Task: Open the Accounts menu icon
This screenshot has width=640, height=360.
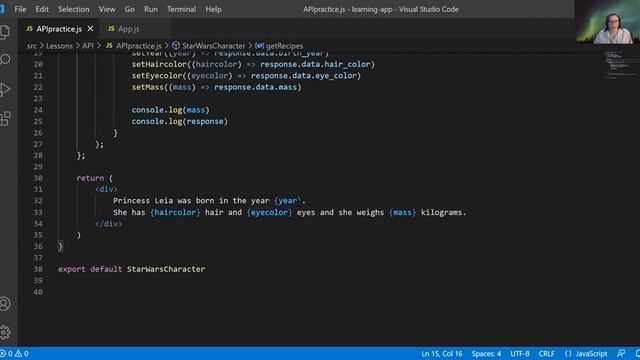Action: (5, 304)
